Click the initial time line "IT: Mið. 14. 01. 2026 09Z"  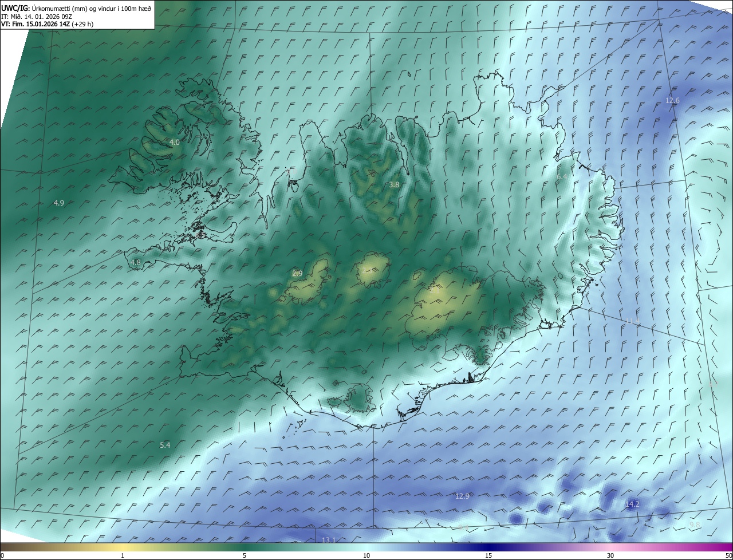tap(37, 16)
